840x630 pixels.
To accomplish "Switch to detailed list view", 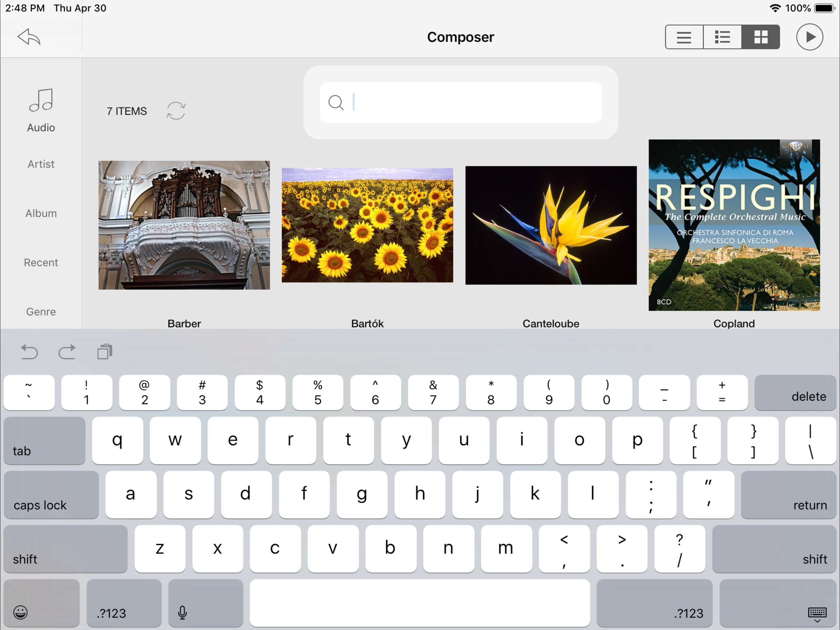I will [722, 37].
